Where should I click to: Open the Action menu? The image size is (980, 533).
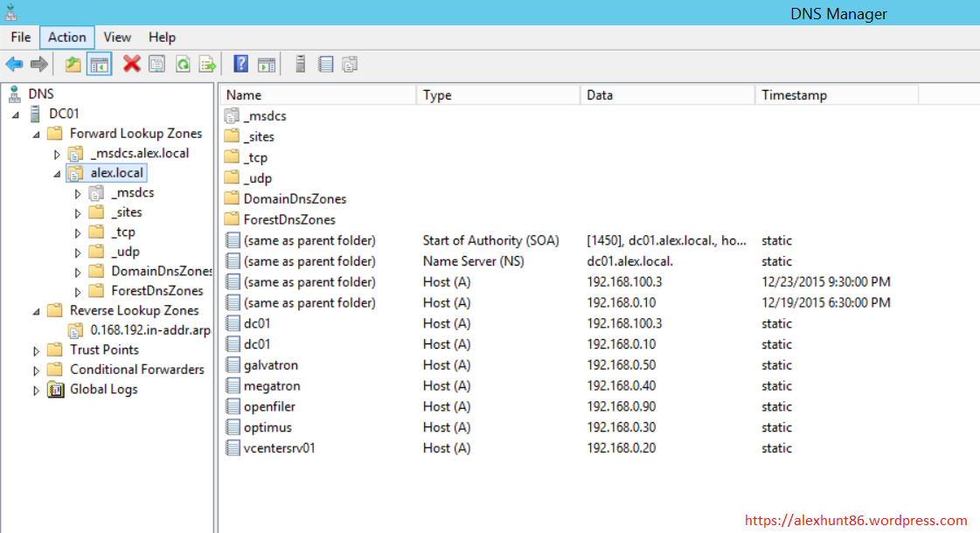pos(66,37)
